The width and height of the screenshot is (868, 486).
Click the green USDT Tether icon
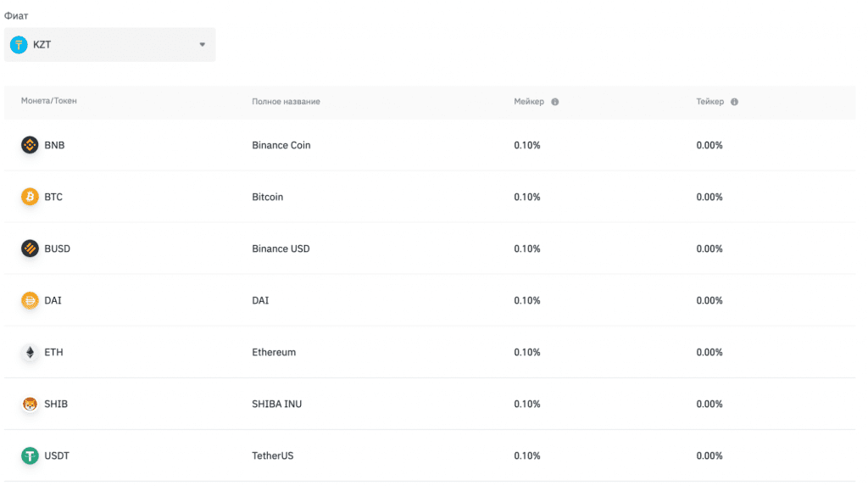point(30,455)
